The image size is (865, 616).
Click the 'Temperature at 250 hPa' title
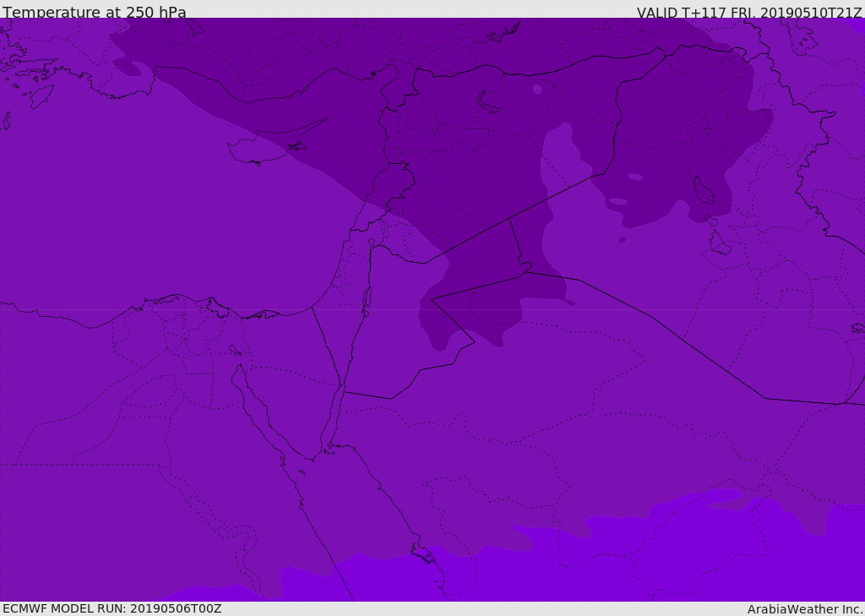94,13
